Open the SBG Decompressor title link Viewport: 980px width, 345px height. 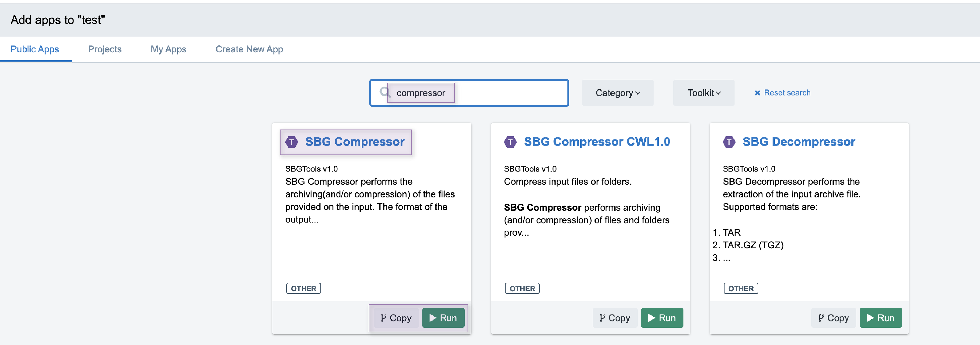pyautogui.click(x=798, y=142)
